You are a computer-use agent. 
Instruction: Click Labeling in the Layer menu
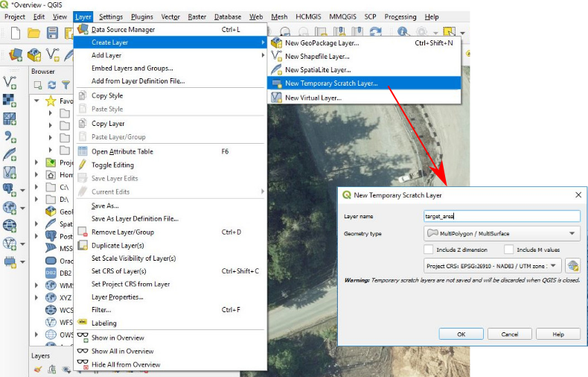tap(170, 323)
